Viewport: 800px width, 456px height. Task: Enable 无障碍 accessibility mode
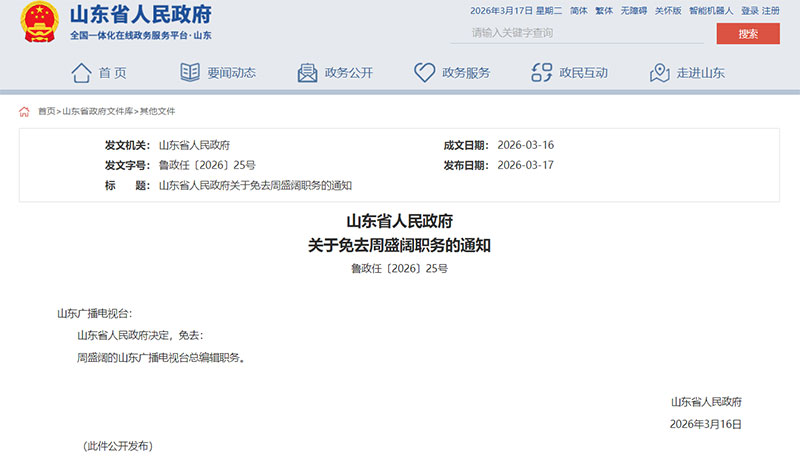click(633, 10)
